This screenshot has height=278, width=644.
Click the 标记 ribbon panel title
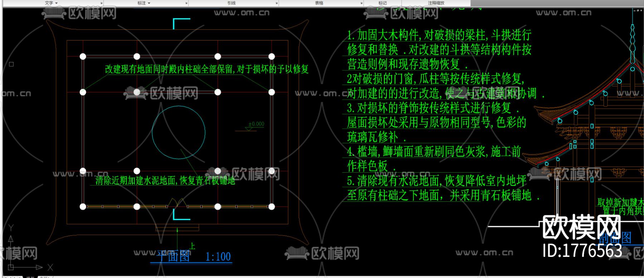382,3
